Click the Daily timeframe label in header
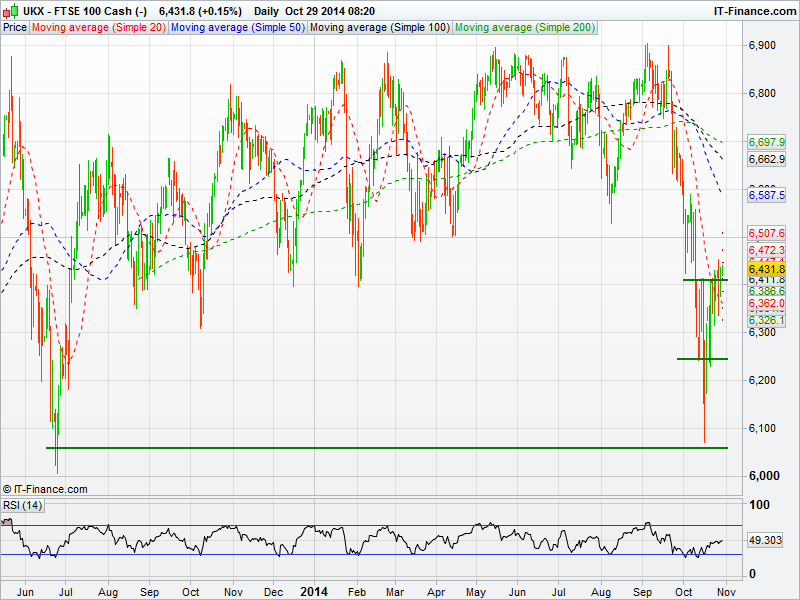Viewport: 800px width, 600px height. (267, 11)
